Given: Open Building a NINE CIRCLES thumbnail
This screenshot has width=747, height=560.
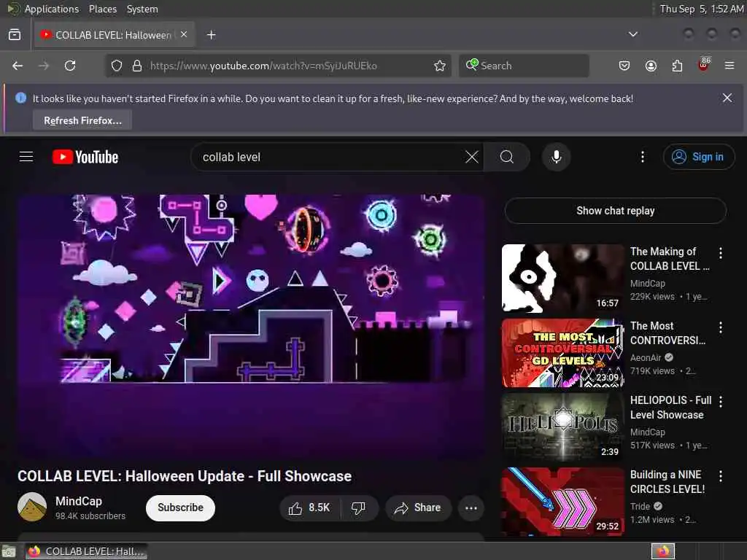Looking at the screenshot, I should [562, 502].
